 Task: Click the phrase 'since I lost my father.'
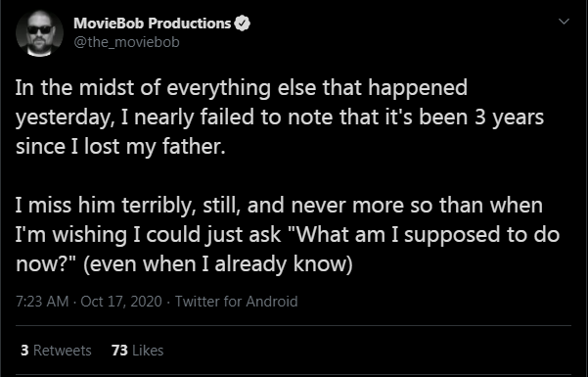(x=120, y=146)
